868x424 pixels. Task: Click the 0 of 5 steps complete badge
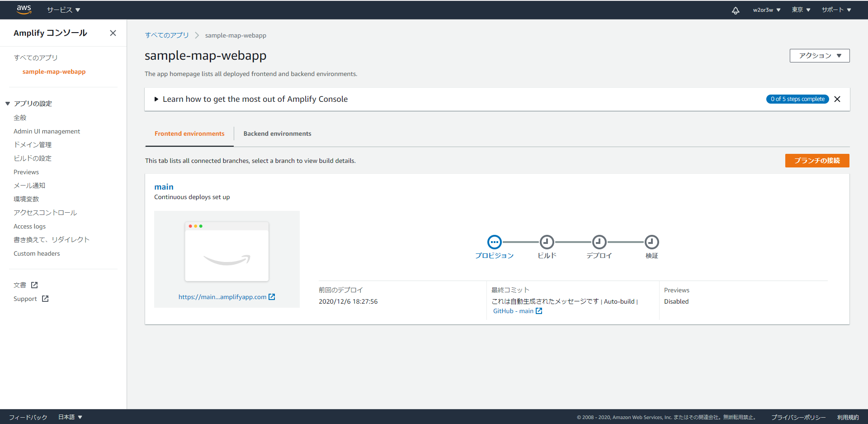tap(797, 99)
